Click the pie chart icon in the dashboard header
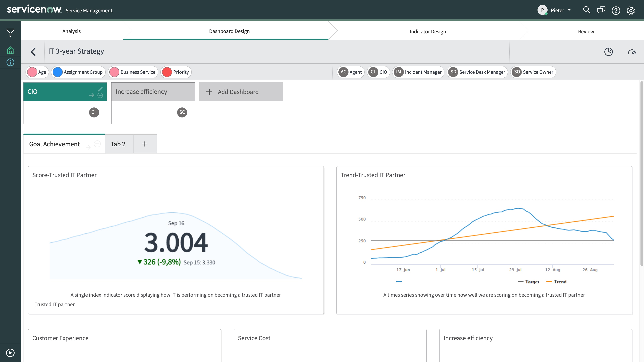Screen dimensions: 644x362 pyautogui.click(x=609, y=52)
